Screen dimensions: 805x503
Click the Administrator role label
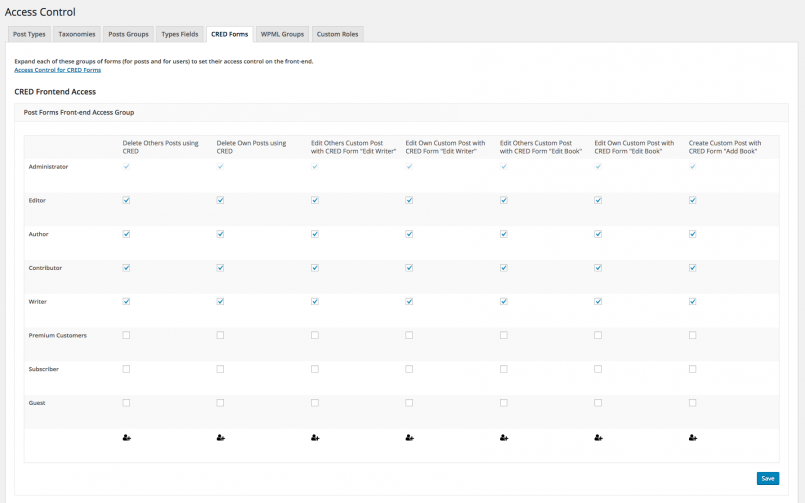(x=48, y=167)
